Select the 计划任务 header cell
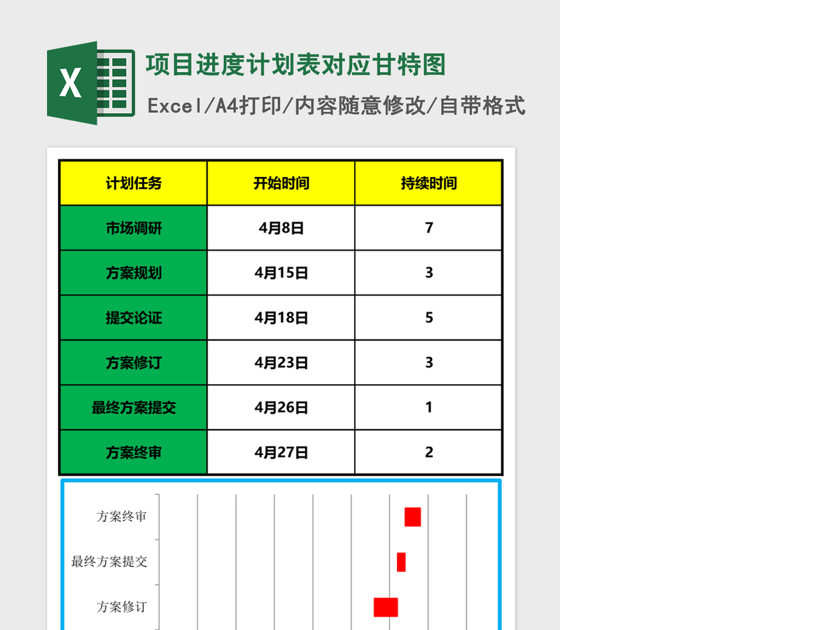 [x=134, y=183]
